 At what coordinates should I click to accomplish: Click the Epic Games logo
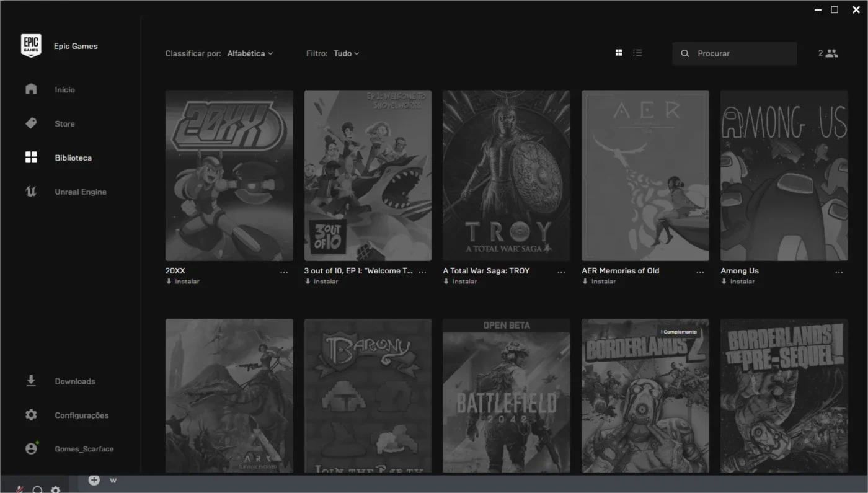pos(31,46)
